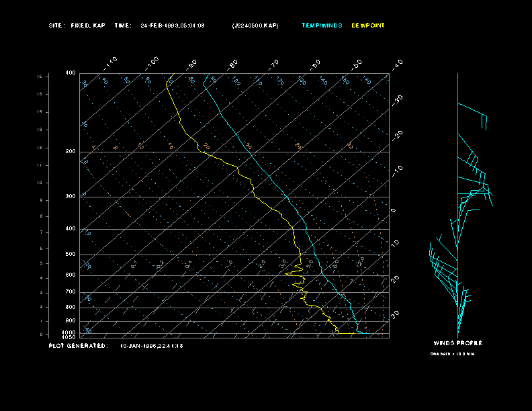This screenshot has height=411, width=532.
Task: Click the PLOT GENERATED: footer label
Action: pyautogui.click(x=79, y=346)
